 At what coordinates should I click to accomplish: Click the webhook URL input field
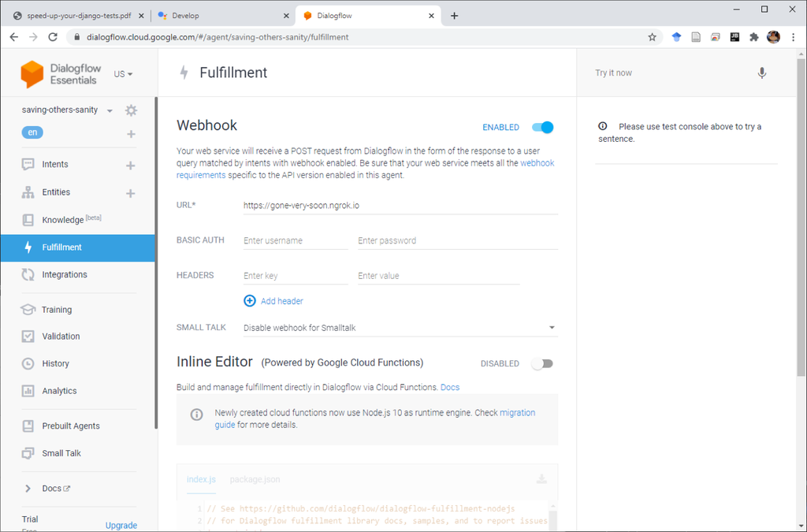[400, 205]
